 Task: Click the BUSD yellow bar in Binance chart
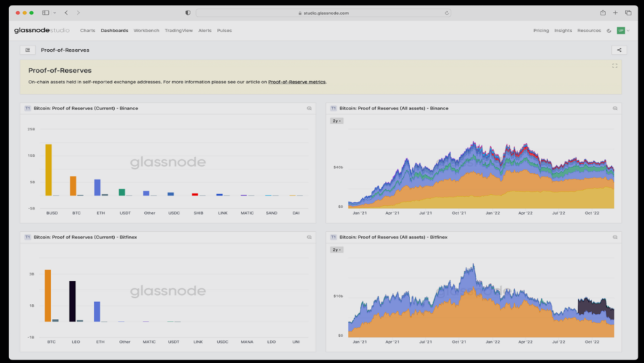(48, 170)
